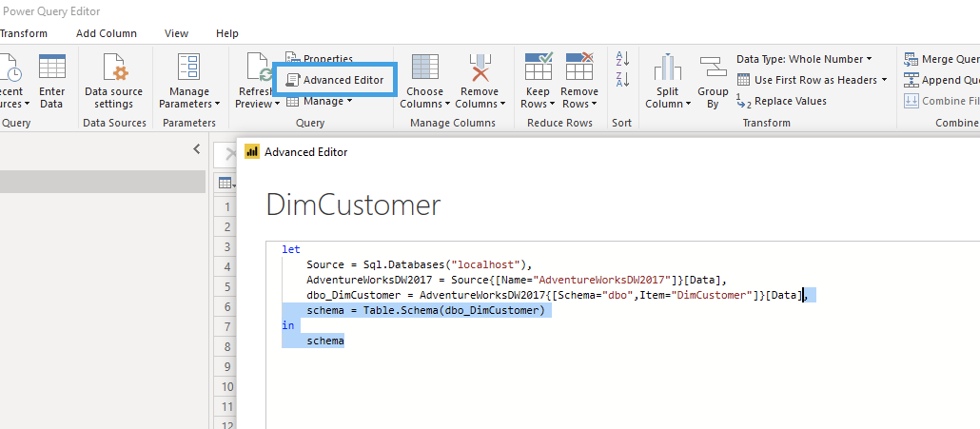Click the 'in' keyword in editor
The height and width of the screenshot is (429, 980).
click(x=288, y=325)
